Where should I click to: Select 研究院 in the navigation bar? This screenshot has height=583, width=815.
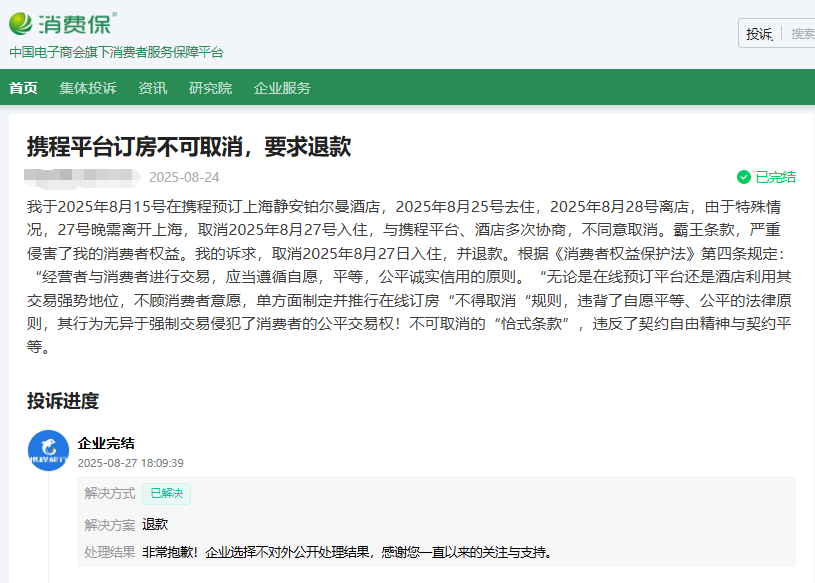[x=211, y=88]
